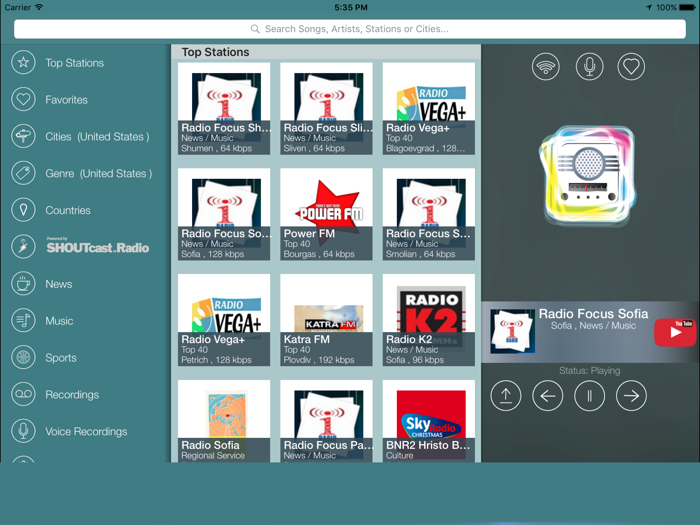The height and width of the screenshot is (525, 700).
Task: Open Countries pin icon
Action: click(23, 210)
